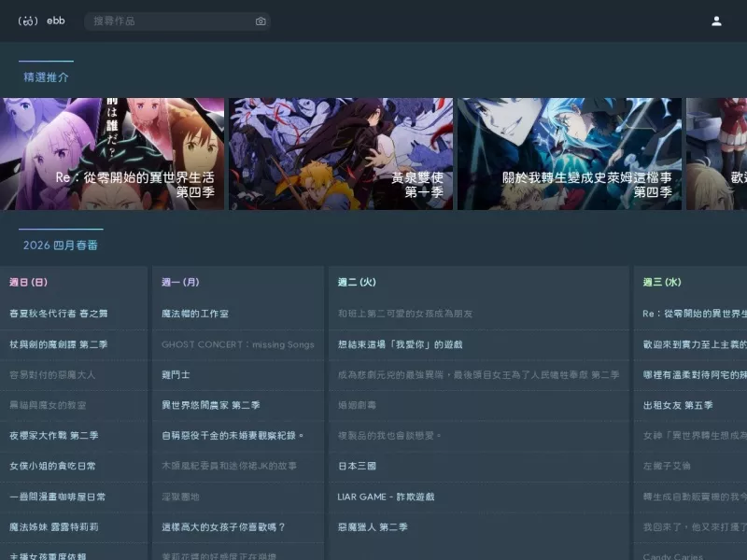Open the user account profile icon
The height and width of the screenshot is (560, 747).
(716, 21)
